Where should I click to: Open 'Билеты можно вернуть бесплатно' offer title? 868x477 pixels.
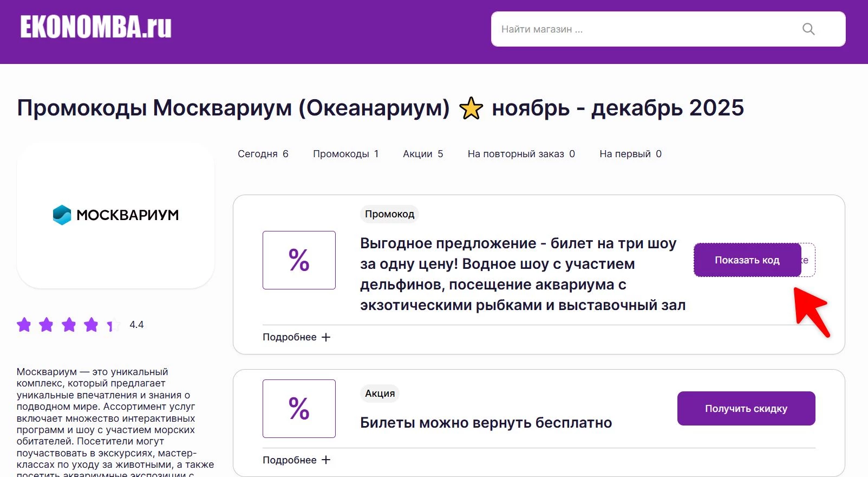[486, 423]
